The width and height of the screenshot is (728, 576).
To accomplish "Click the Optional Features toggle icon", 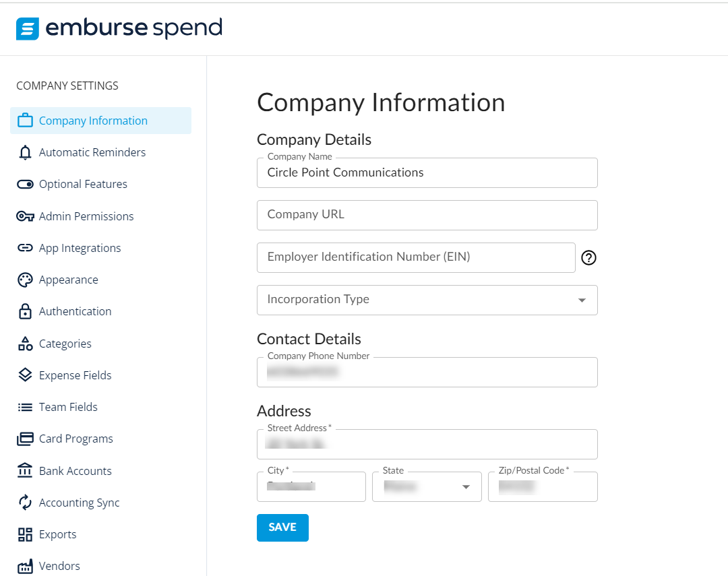I will pyautogui.click(x=24, y=184).
